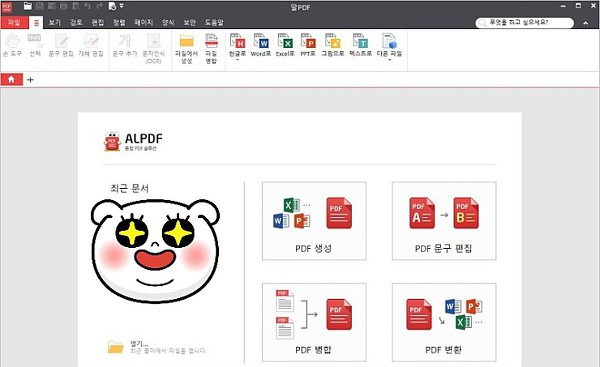Maximize the ALPDF window
The image size is (600, 367).
578,5
